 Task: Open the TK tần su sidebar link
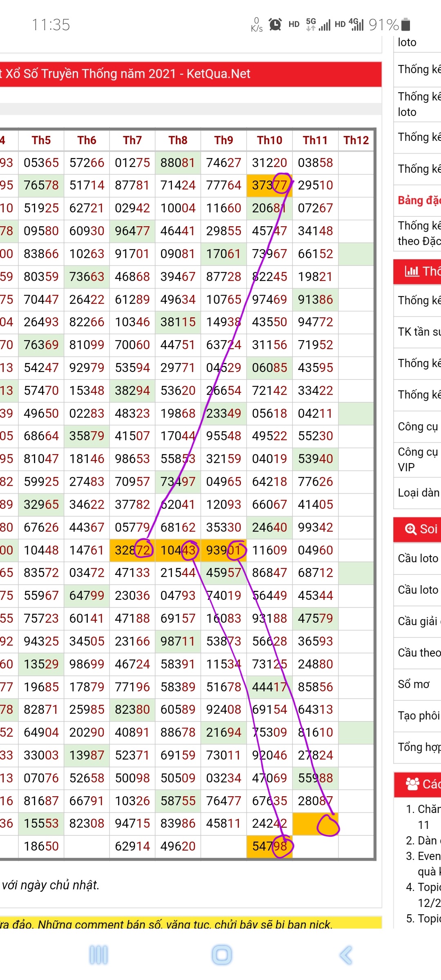[x=419, y=332]
